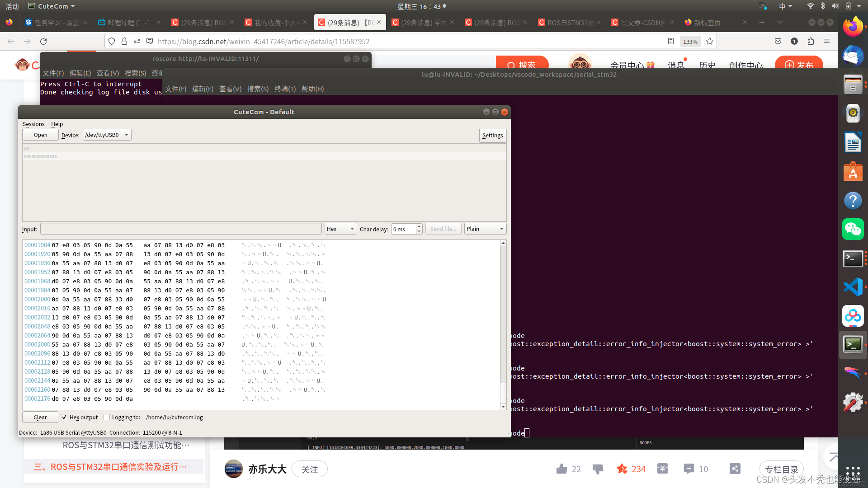
Task: Open WeChat from the dock
Action: (x=853, y=229)
